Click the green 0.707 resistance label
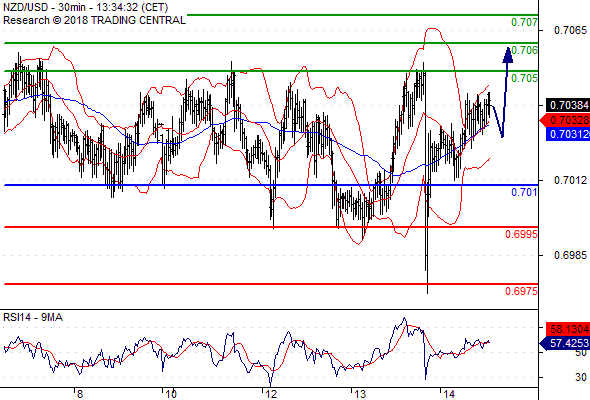This screenshot has width=590, height=400. click(524, 22)
